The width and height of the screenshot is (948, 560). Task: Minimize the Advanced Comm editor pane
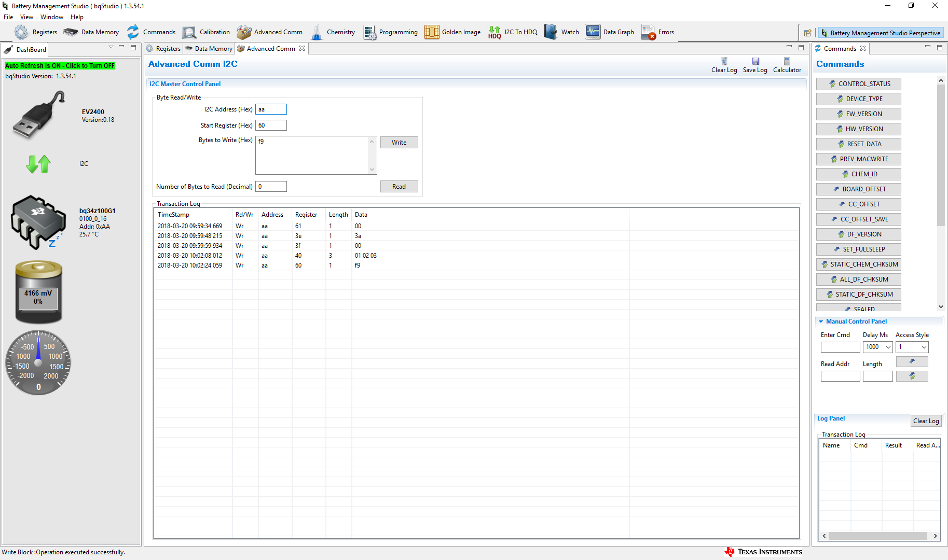(789, 47)
